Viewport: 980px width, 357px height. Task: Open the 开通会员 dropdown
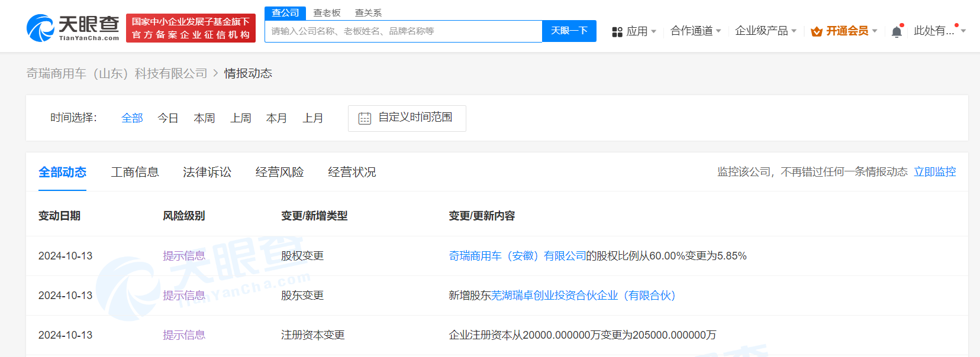844,31
